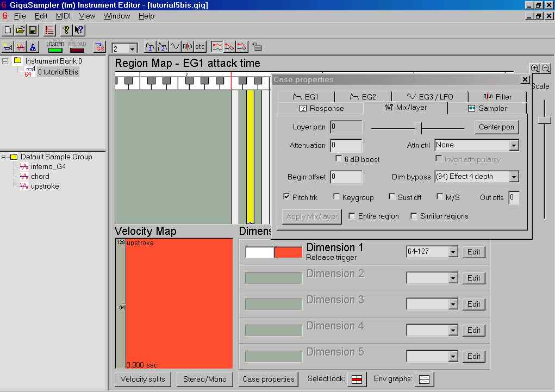Tick the Sust dft checkbox
This screenshot has width=555, height=392.
391,196
